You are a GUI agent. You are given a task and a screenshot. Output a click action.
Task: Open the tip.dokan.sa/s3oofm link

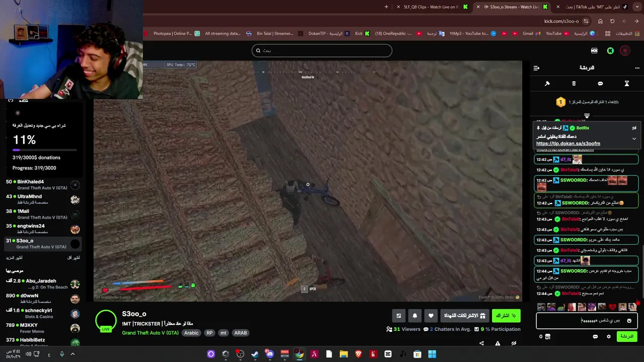(568, 144)
